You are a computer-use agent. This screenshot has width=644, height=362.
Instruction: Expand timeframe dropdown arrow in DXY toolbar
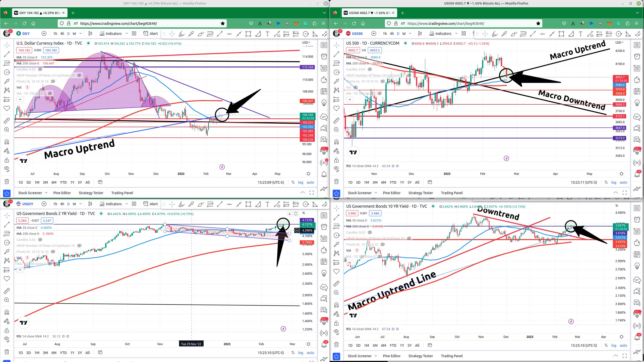(81, 34)
